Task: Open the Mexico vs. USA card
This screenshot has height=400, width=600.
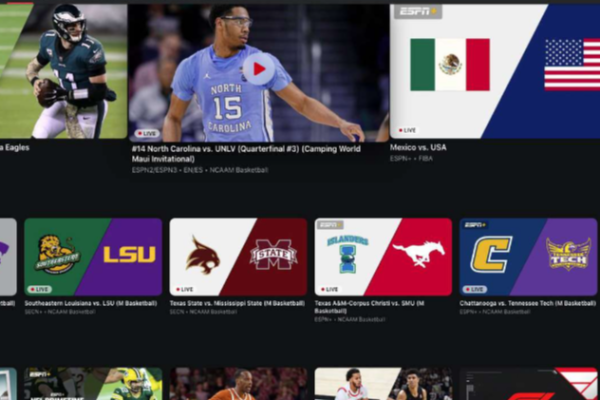Action: [495, 71]
